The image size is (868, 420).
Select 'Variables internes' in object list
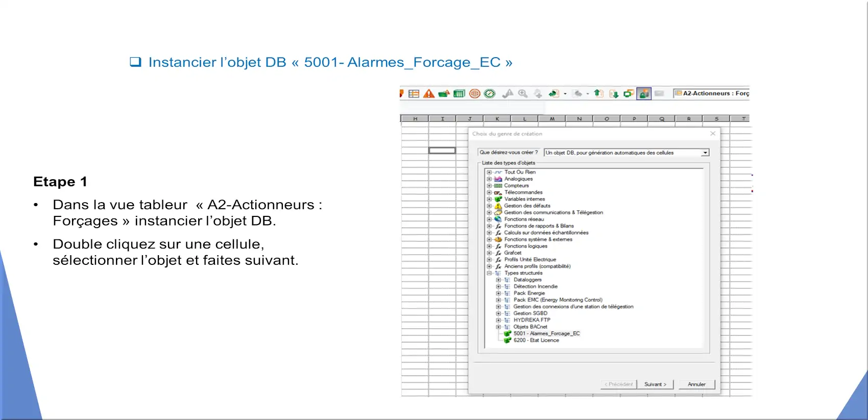point(524,199)
